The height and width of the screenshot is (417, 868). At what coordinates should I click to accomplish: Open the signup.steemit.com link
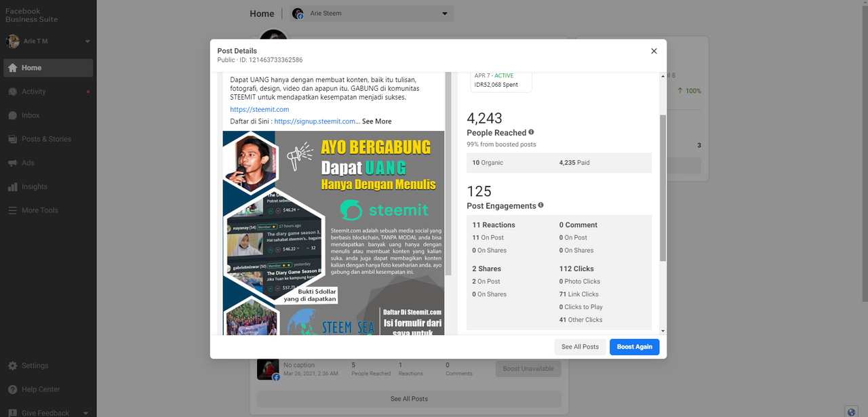tap(315, 121)
